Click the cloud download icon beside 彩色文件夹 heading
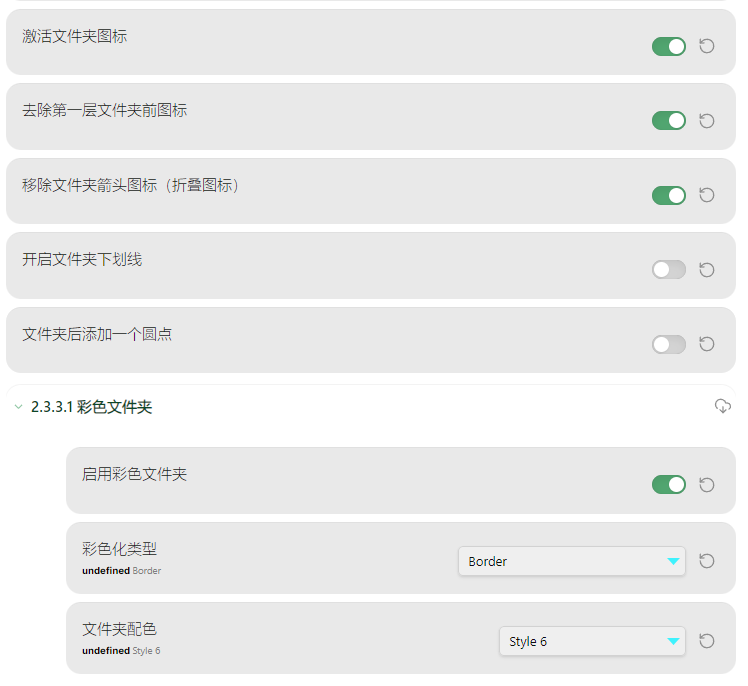This screenshot has width=748, height=686. 723,406
